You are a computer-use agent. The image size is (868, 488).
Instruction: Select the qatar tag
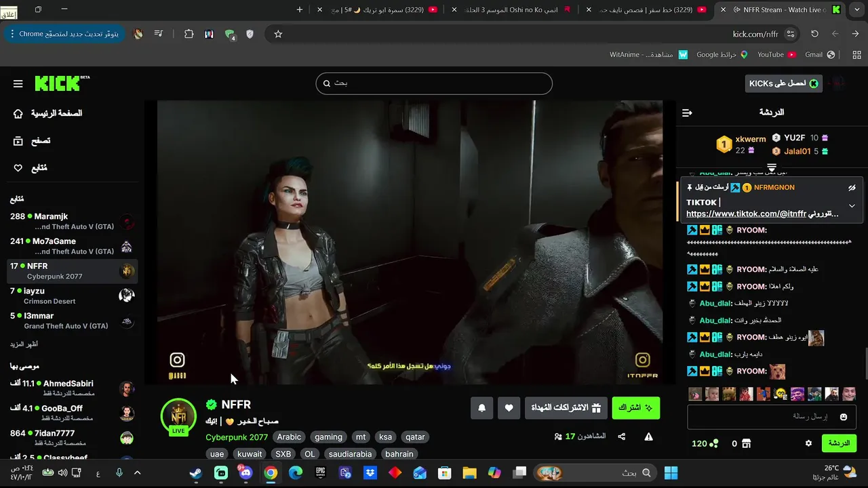click(x=415, y=437)
